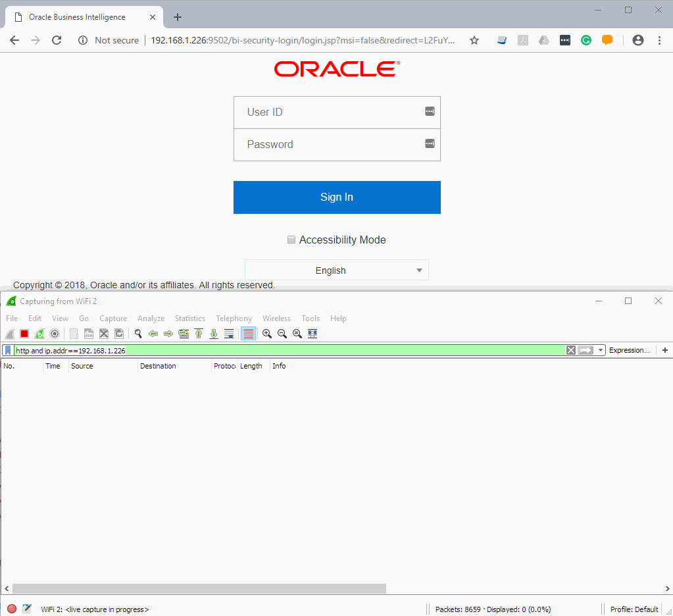
Task: Click password manager icon in Password field
Action: pos(430,143)
